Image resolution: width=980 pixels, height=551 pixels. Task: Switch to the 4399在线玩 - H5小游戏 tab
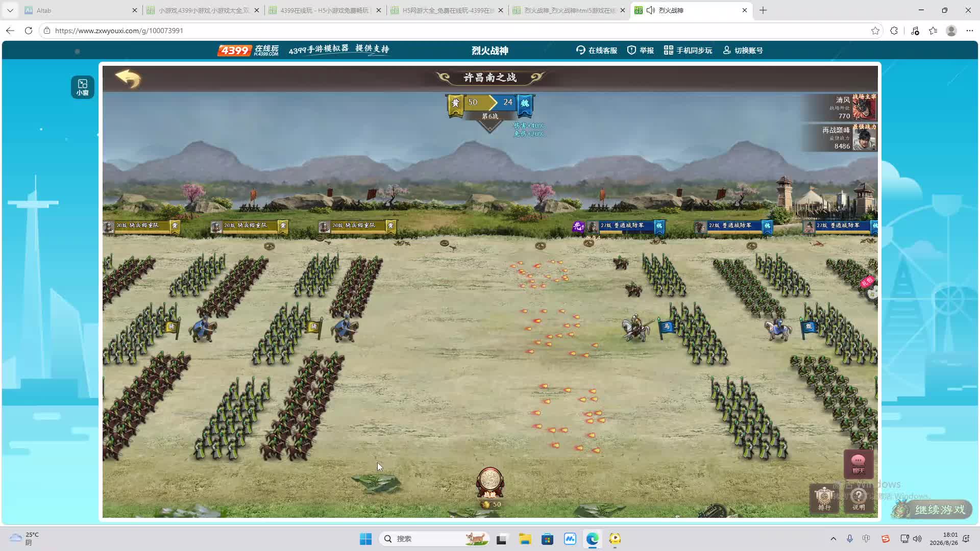325,10
